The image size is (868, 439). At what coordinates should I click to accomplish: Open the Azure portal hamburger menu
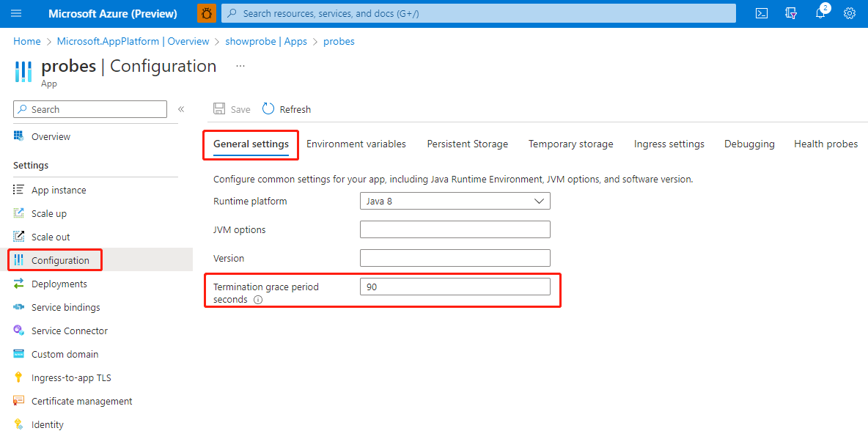(17, 13)
